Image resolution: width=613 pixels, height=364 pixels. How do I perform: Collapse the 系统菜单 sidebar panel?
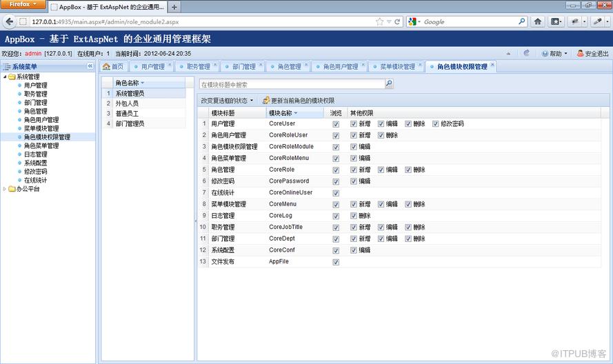(x=90, y=66)
